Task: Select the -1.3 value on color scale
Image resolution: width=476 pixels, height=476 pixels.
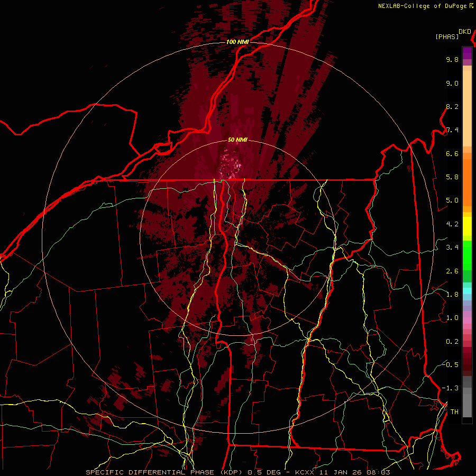Action: (451, 388)
